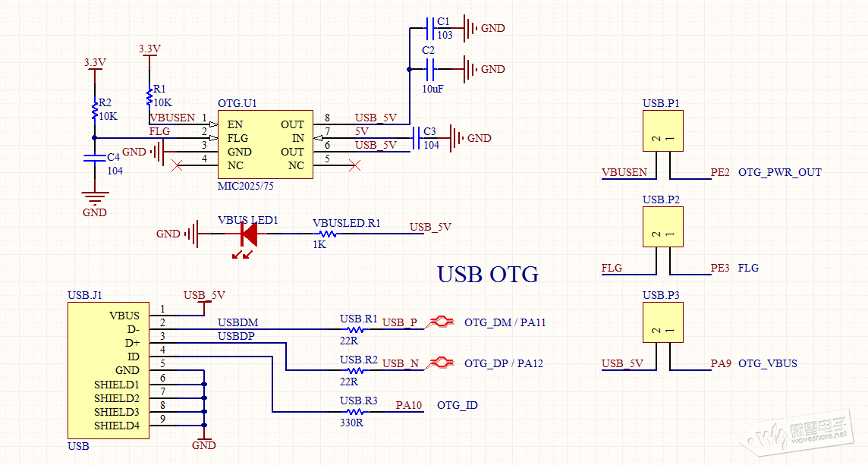The width and height of the screenshot is (868, 465).
Task: Select the USB.R3 330R resistor symbol
Action: (355, 412)
